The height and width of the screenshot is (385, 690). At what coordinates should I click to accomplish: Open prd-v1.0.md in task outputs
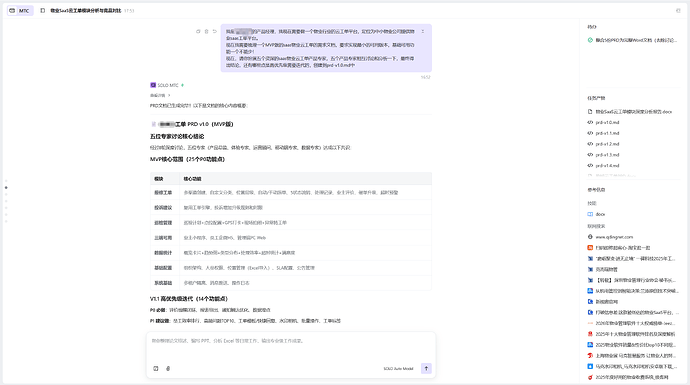pyautogui.click(x=603, y=122)
